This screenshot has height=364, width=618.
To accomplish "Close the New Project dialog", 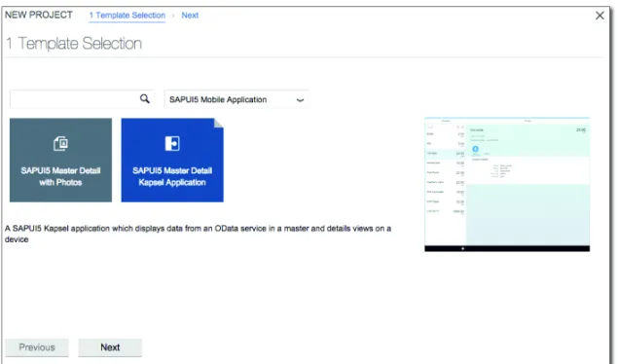I will tap(600, 16).
